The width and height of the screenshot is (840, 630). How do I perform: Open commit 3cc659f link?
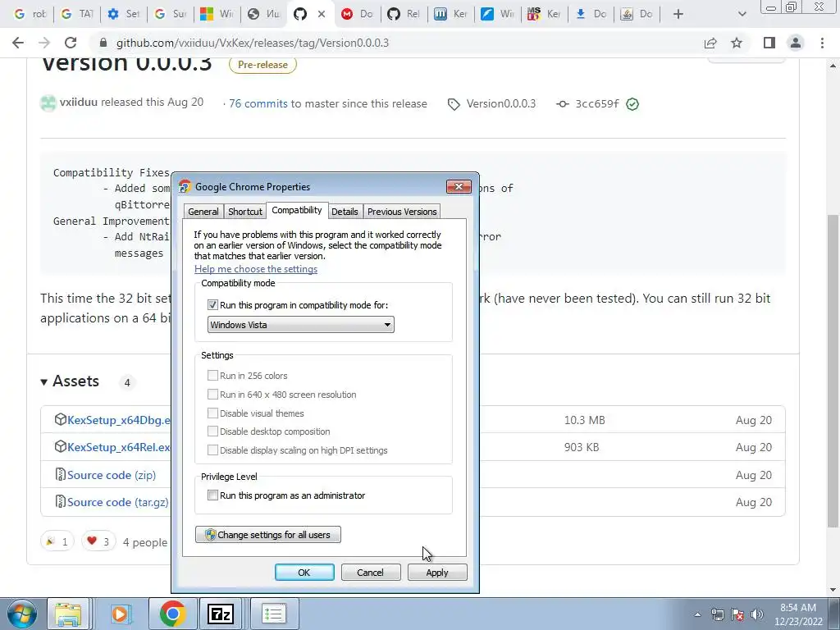(597, 104)
